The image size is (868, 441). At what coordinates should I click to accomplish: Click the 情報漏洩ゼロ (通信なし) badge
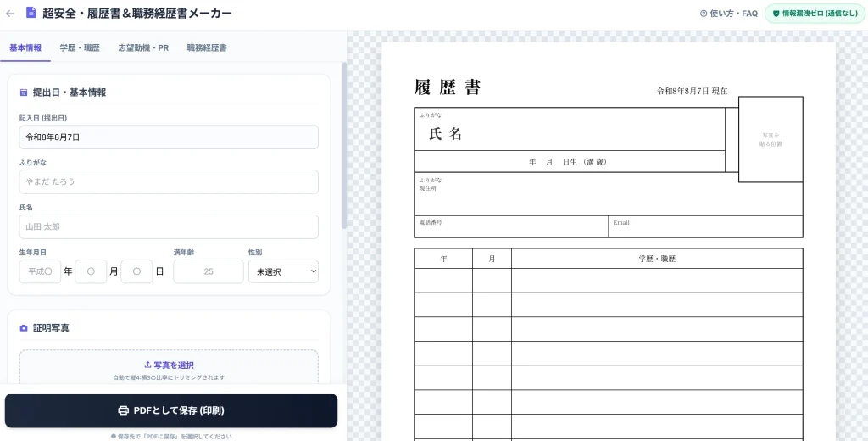coord(815,14)
